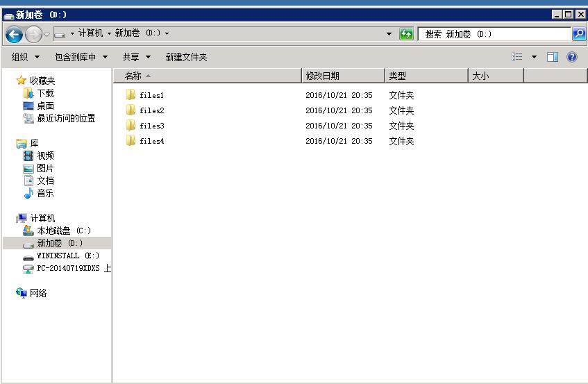Select the files4 folder icon
Screen dimensions: 588x384
click(131, 141)
